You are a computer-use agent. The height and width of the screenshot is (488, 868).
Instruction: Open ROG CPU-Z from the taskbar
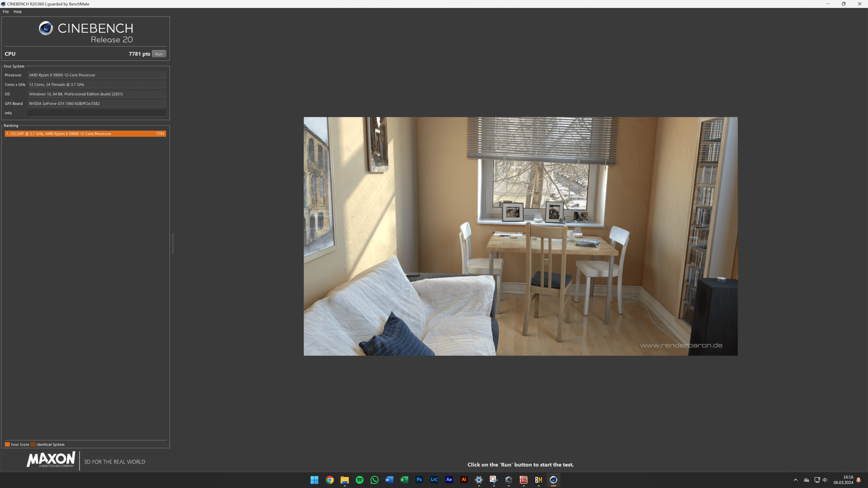(524, 480)
